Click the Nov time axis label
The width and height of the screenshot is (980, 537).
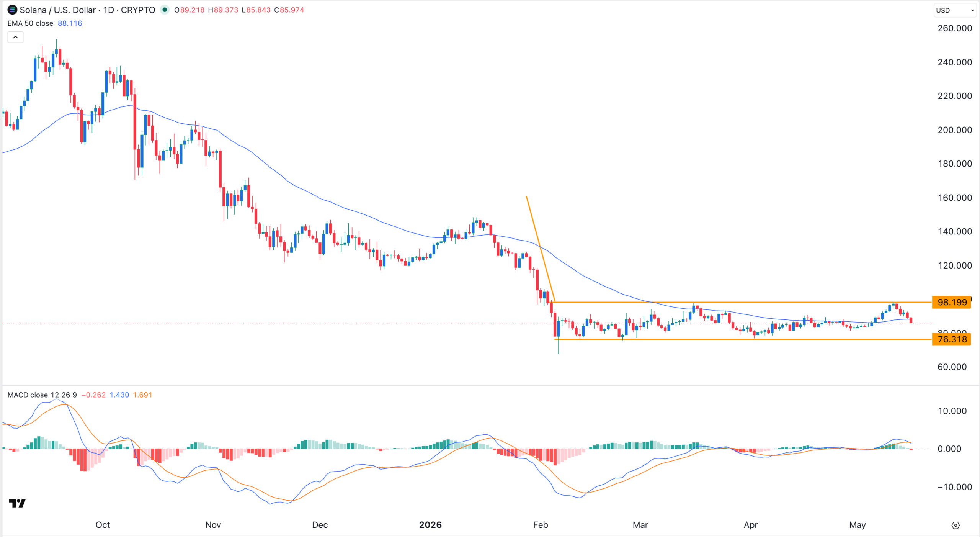click(213, 525)
